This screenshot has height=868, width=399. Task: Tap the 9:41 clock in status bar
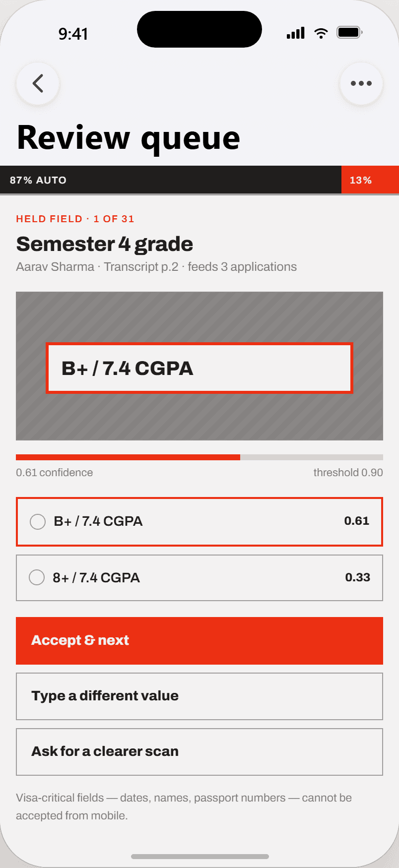(73, 34)
